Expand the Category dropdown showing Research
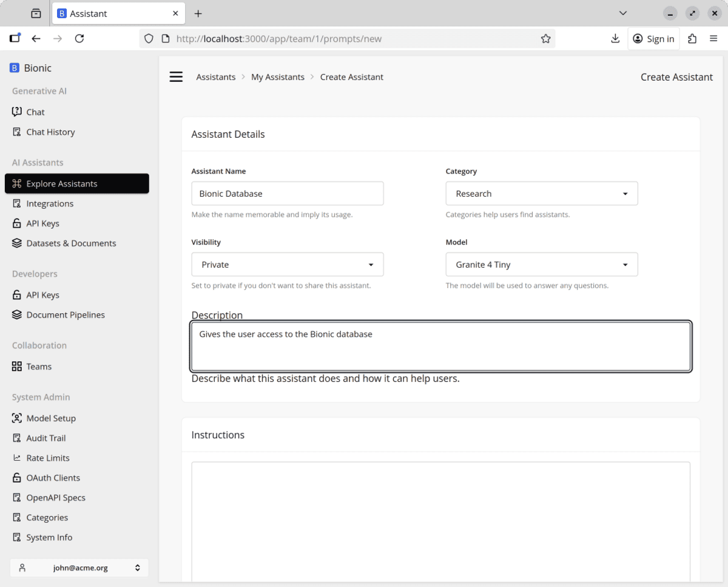This screenshot has width=728, height=587. pyautogui.click(x=541, y=194)
